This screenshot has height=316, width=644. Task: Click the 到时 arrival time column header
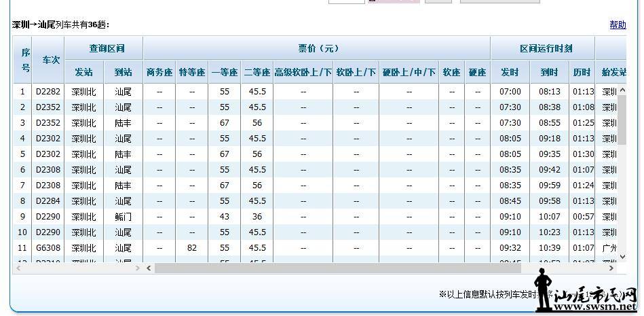click(x=548, y=72)
